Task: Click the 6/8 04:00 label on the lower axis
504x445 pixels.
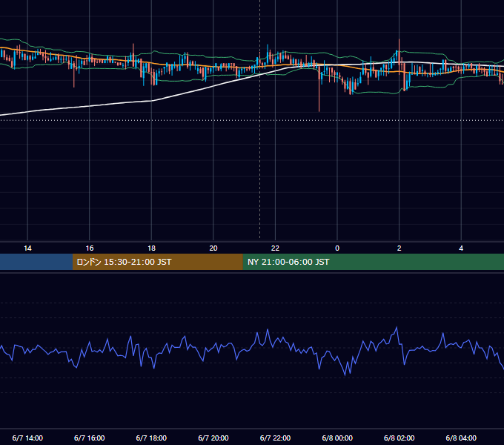Action: coord(461,438)
